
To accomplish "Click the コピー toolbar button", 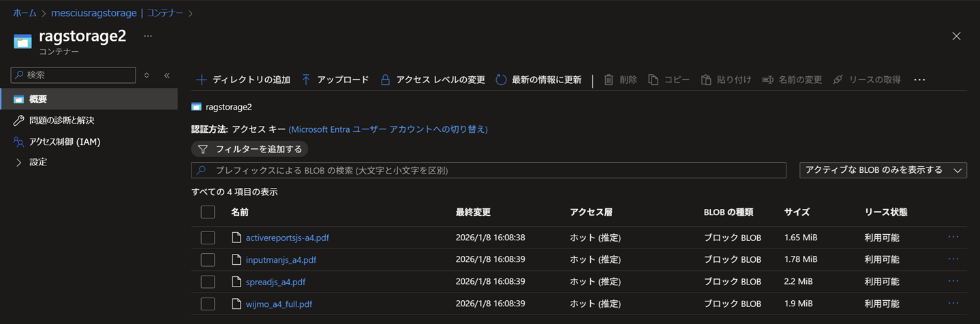I will (x=669, y=80).
